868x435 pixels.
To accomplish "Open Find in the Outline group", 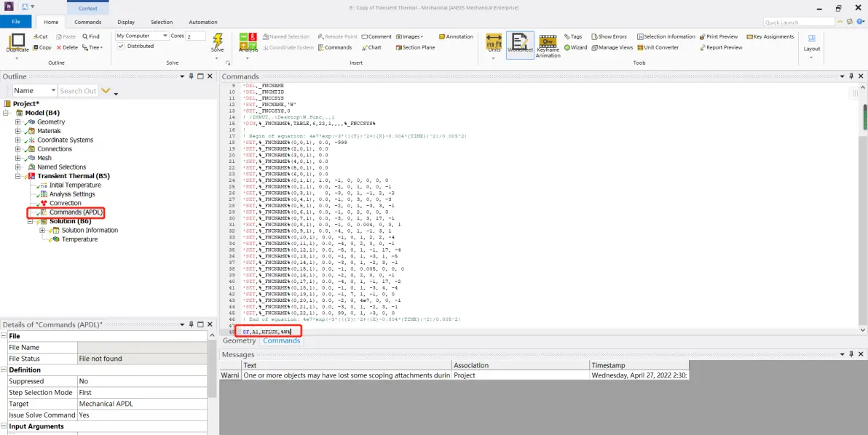I will [91, 36].
